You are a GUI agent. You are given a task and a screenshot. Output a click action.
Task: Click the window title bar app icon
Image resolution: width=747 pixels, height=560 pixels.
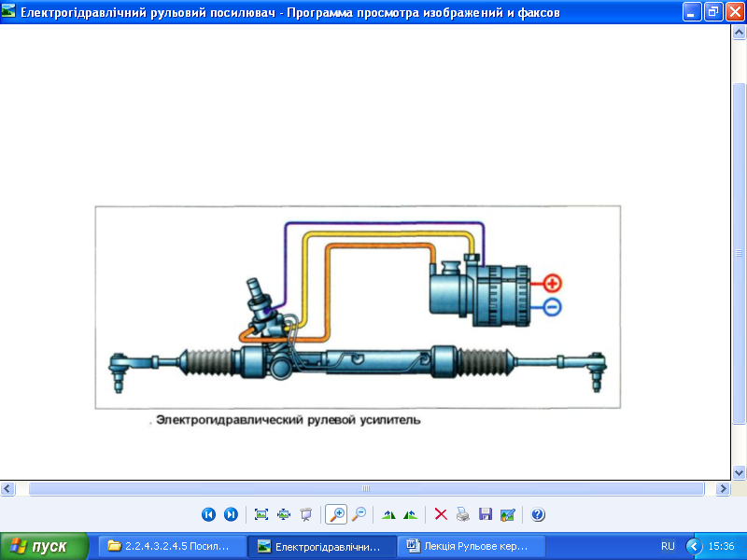[x=8, y=11]
